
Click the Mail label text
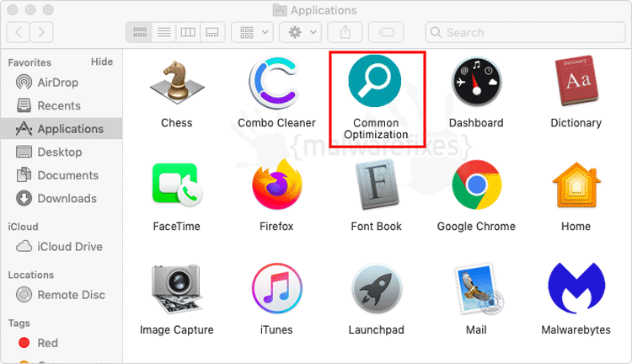click(476, 329)
